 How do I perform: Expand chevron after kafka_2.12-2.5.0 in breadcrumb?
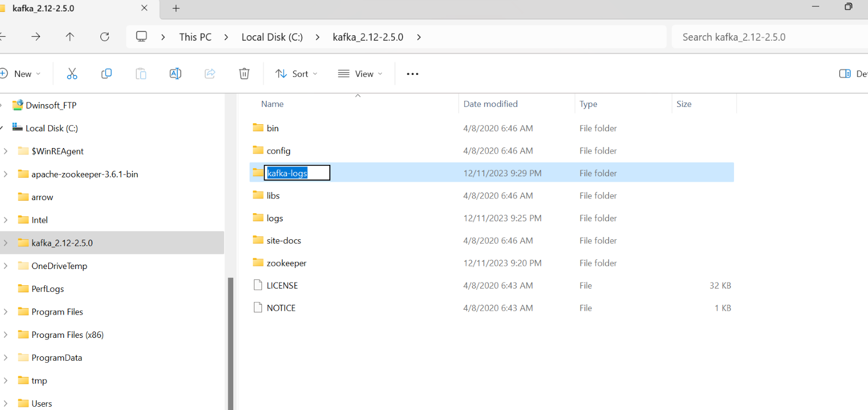419,37
